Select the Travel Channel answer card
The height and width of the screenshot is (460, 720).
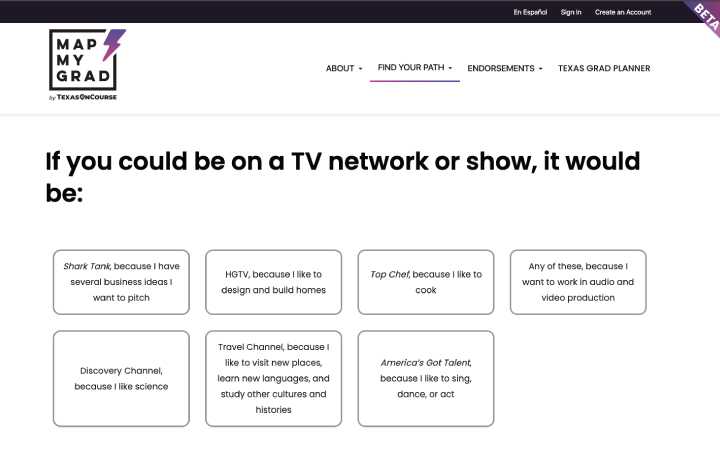tap(273, 378)
